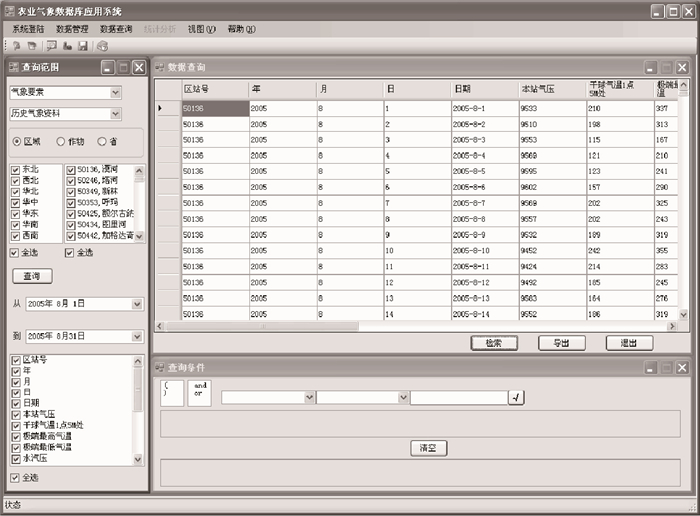Image resolution: width=700 pixels, height=516 pixels.
Task: Click the save (floppy disk) toolbar icon
Action: (83, 46)
